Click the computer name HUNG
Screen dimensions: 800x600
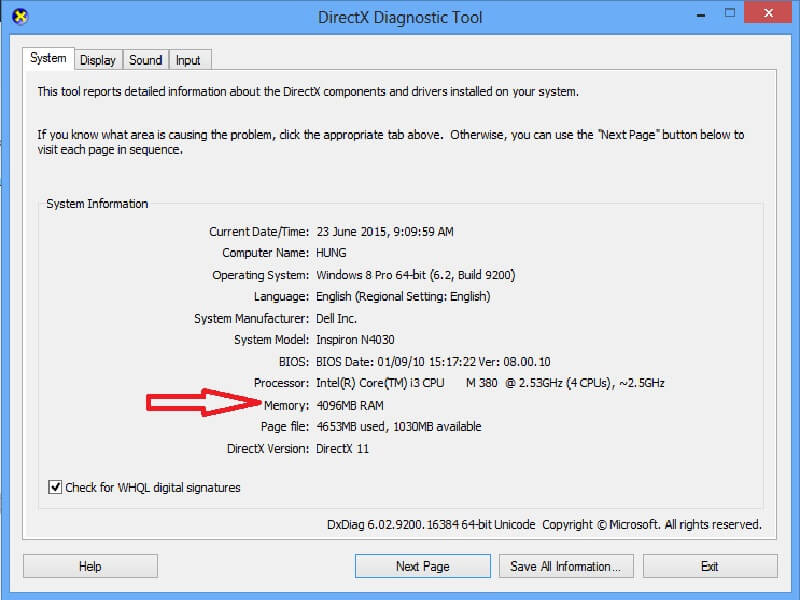[x=332, y=253]
